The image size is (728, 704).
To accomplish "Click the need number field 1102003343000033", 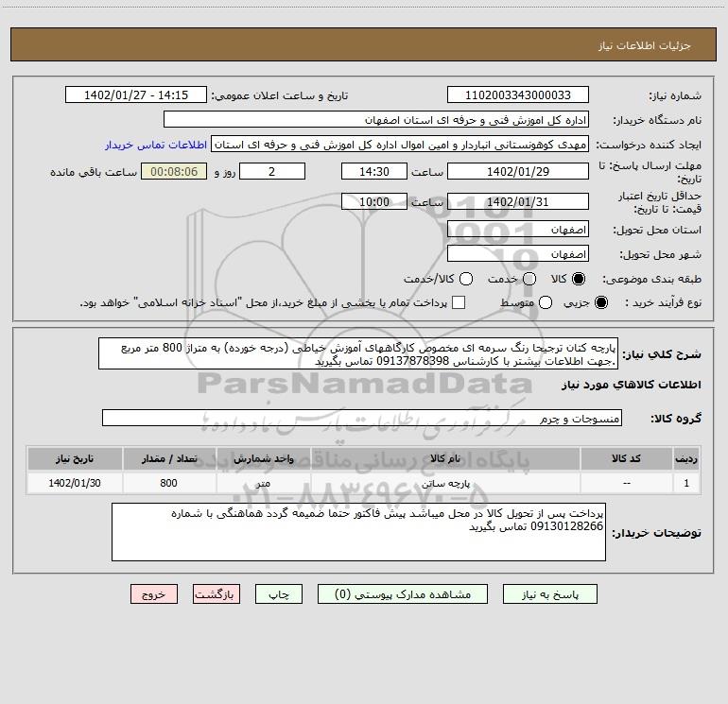I will coord(518,95).
